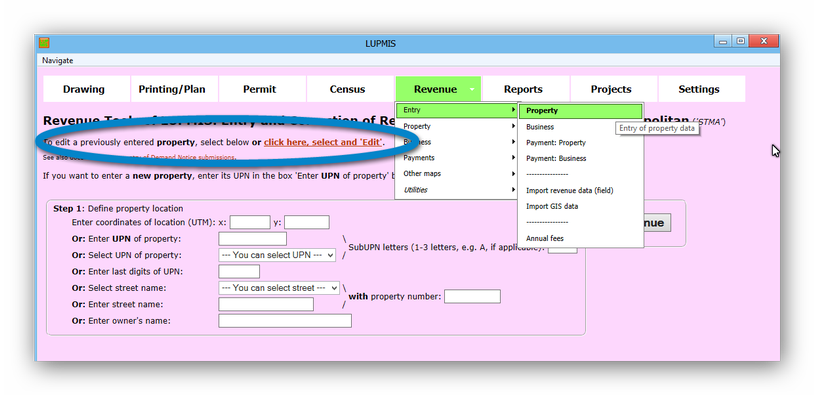Screen dimensions: 814x395
Task: Select Annual fees entry
Action: coord(580,238)
